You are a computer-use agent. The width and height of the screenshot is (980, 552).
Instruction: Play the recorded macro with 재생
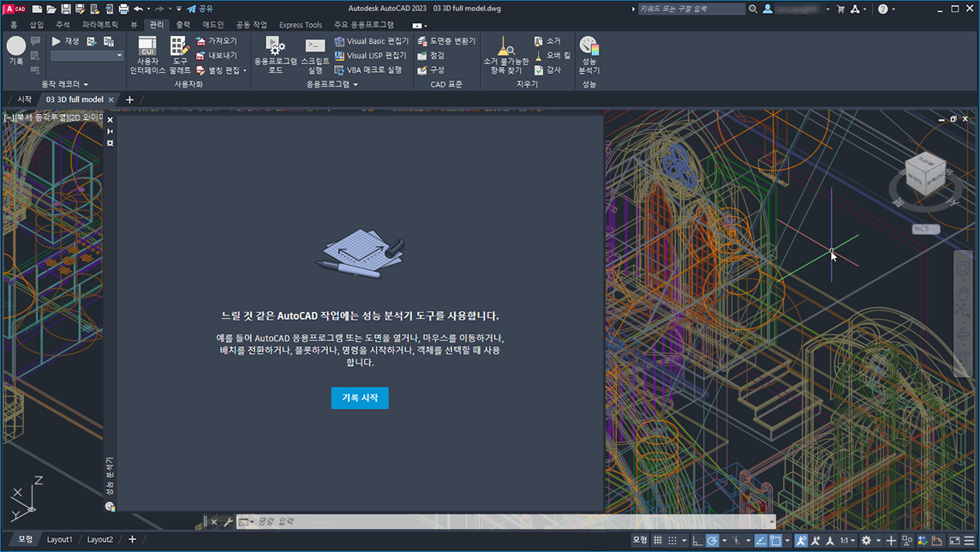[65, 41]
